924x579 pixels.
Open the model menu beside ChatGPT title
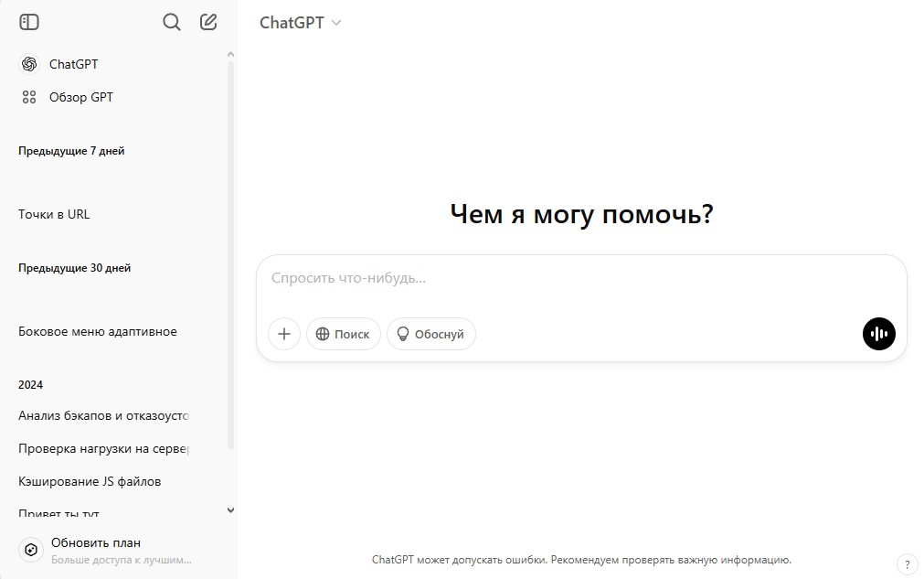coord(335,22)
